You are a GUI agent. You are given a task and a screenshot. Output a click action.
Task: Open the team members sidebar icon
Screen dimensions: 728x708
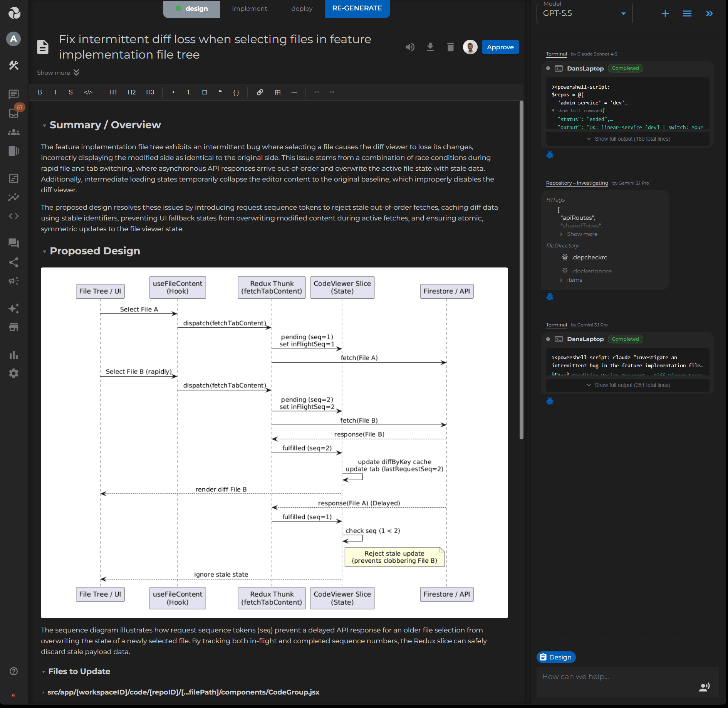click(14, 132)
